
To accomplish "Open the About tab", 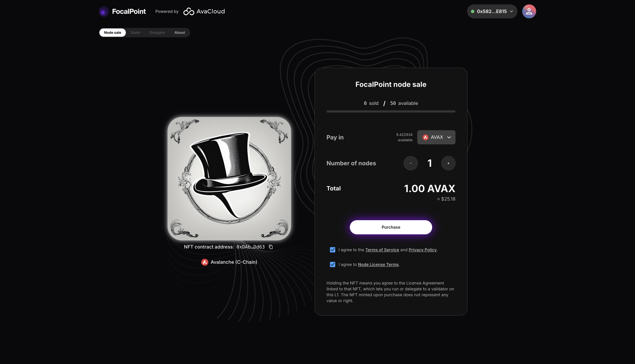I will pos(180,33).
